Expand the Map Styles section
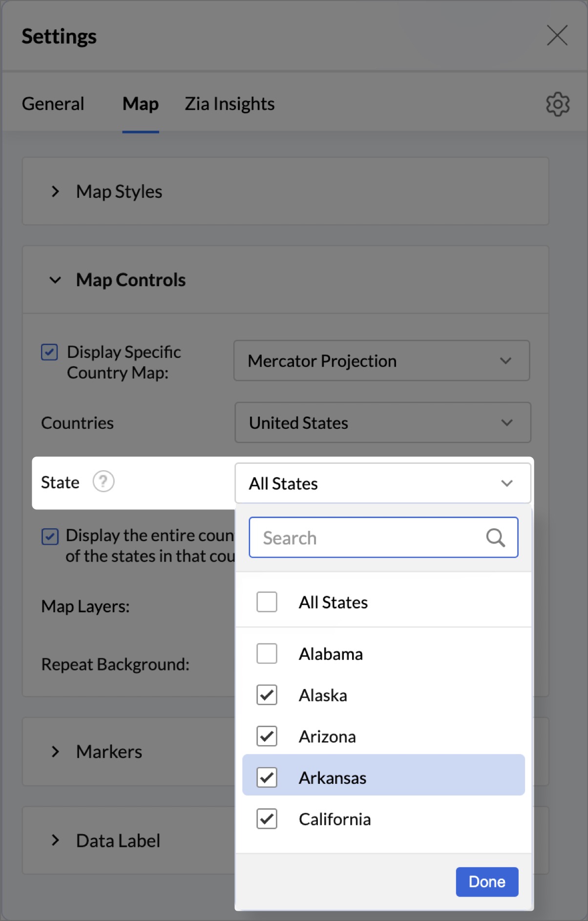This screenshot has width=588, height=921. coord(56,191)
